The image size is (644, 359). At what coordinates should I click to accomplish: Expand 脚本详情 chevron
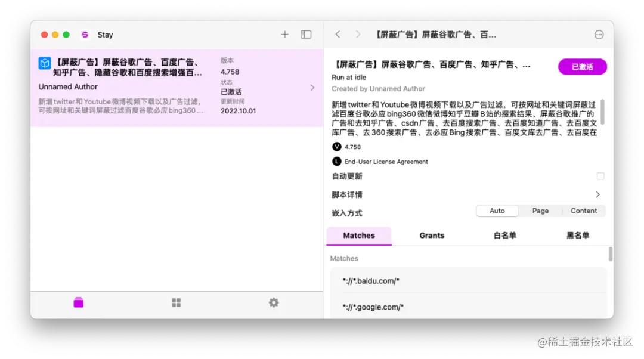(x=597, y=194)
